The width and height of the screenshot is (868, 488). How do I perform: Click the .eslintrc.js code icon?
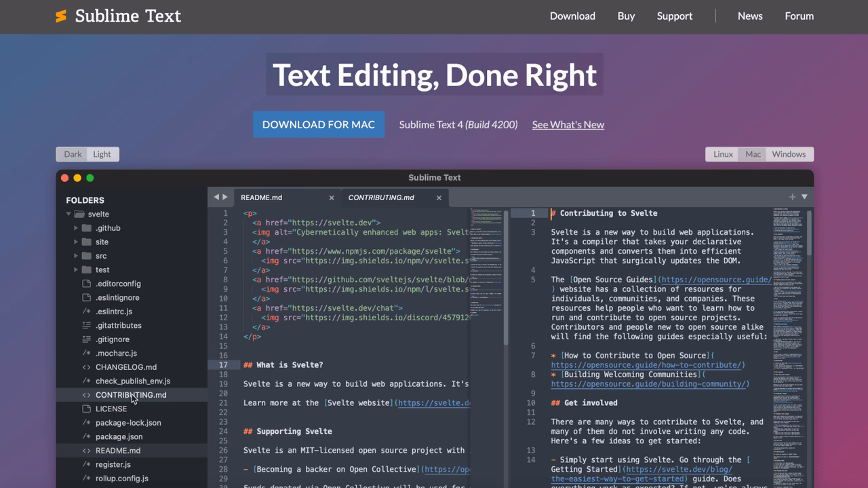[86, 312]
